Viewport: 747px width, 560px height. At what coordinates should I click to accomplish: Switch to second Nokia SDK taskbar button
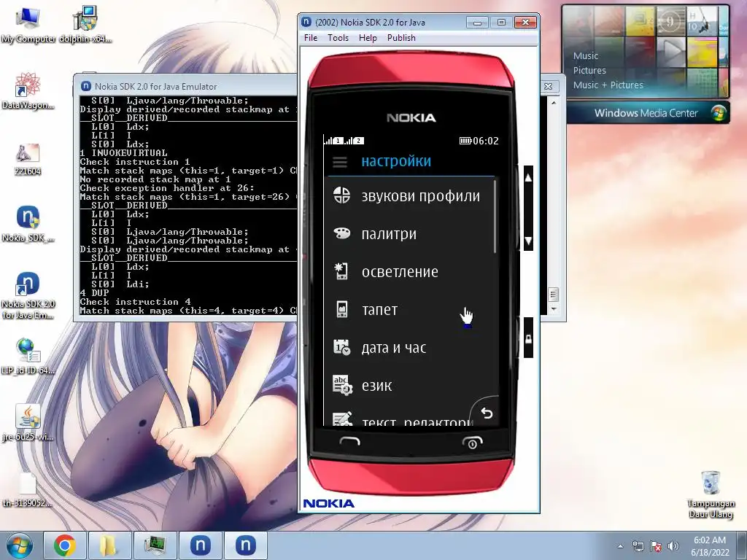tap(245, 545)
